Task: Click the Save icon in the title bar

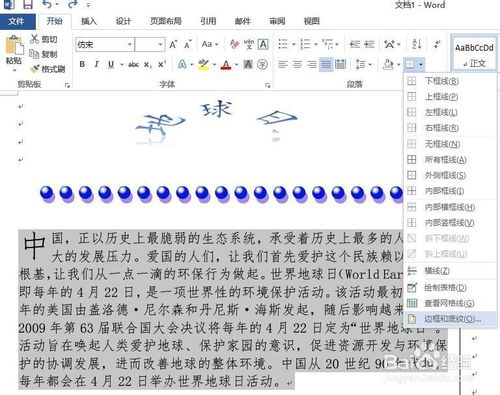Action: point(27,4)
